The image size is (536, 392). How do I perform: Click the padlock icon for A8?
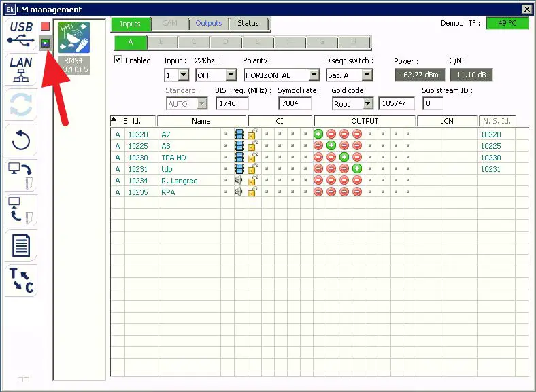253,146
